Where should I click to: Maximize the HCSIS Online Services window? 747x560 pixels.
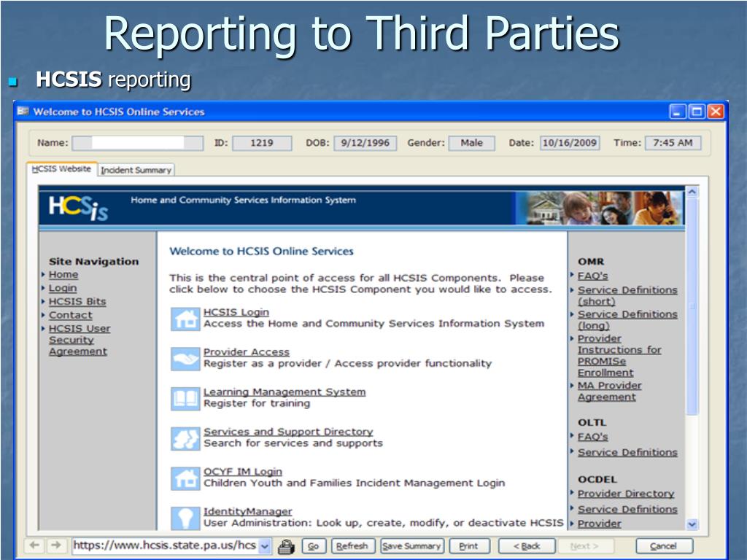point(697,112)
